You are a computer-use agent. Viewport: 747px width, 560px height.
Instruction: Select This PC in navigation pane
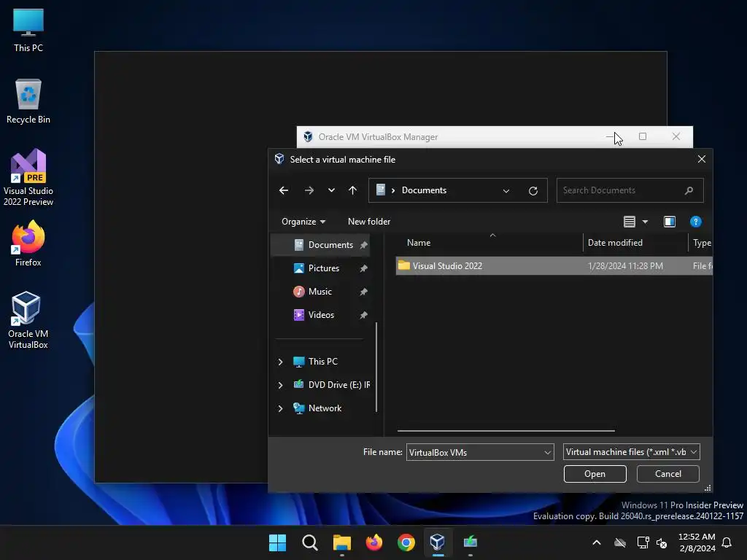tap(322, 362)
